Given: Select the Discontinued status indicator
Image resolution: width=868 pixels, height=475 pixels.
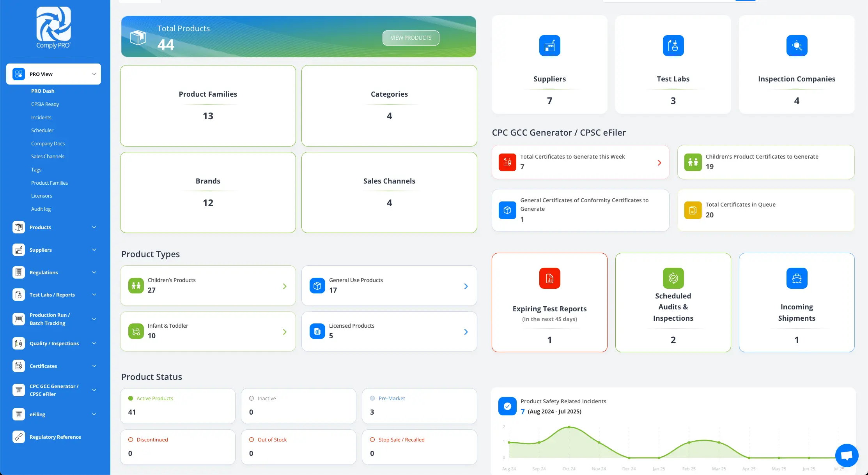Looking at the screenshot, I should (131, 440).
